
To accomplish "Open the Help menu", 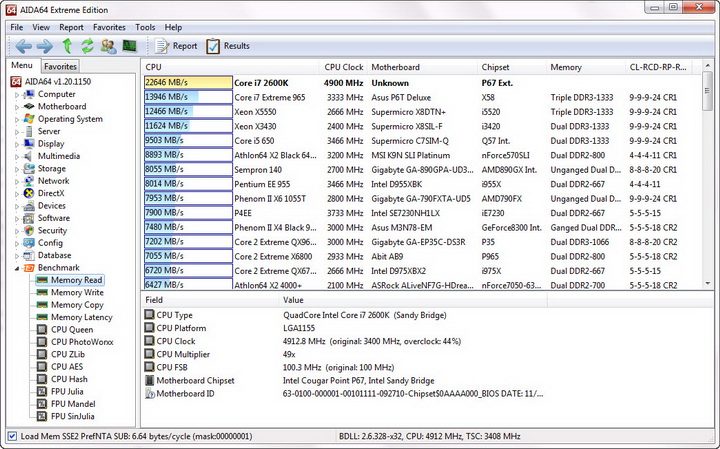I will (x=173, y=27).
